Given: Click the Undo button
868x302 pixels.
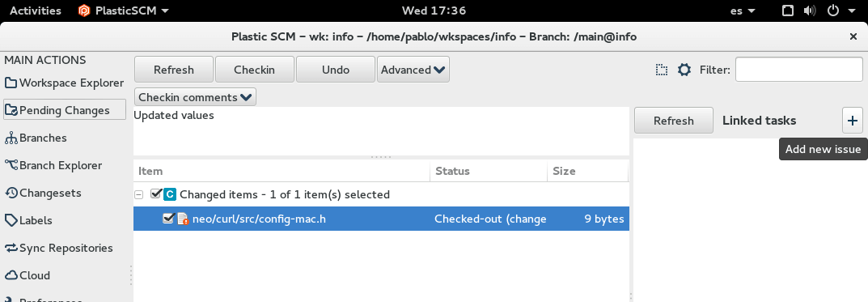Looking at the screenshot, I should tap(336, 70).
